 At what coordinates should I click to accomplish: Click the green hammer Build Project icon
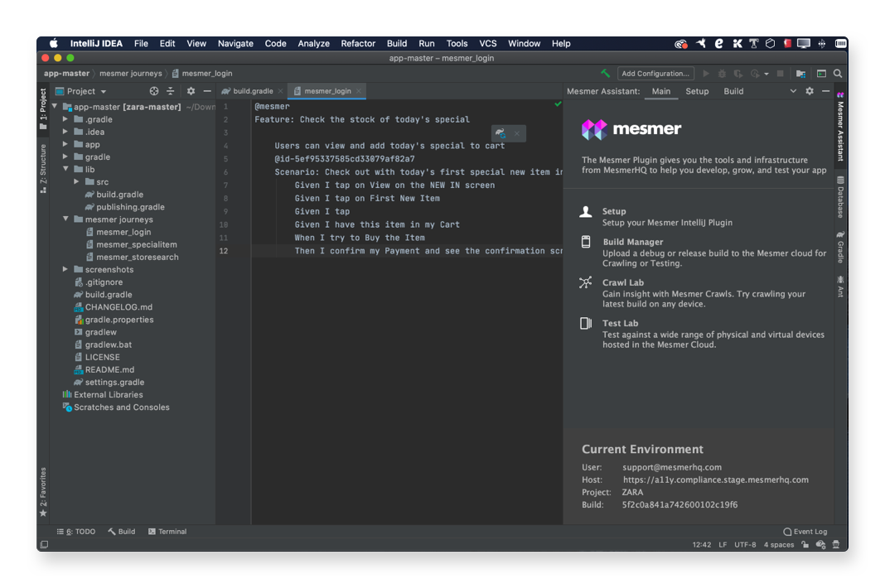pyautogui.click(x=605, y=74)
